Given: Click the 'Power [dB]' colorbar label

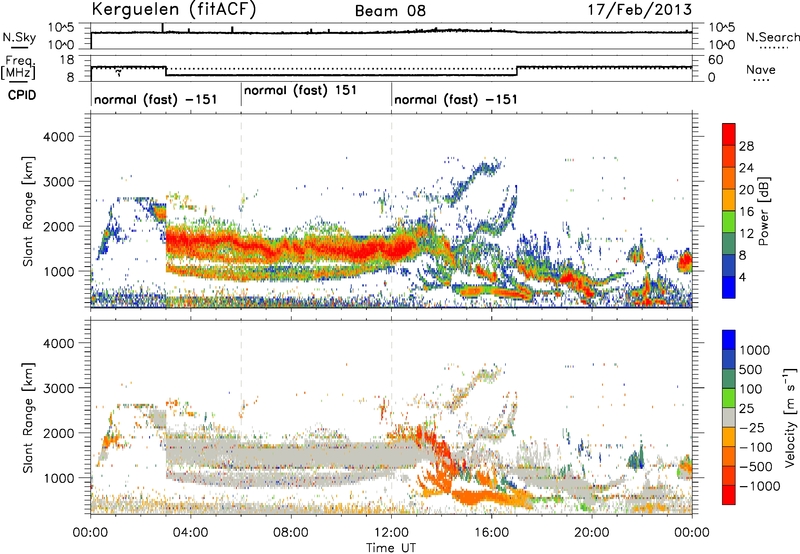Looking at the screenshot, I should point(763,211).
